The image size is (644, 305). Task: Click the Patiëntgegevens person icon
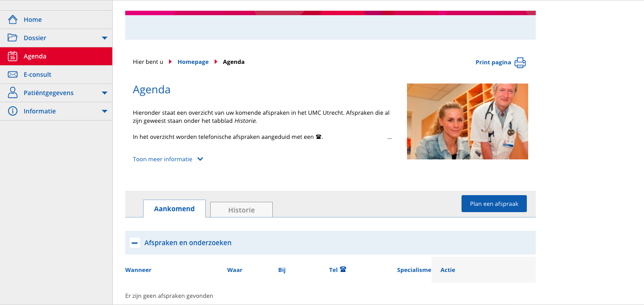tap(13, 93)
